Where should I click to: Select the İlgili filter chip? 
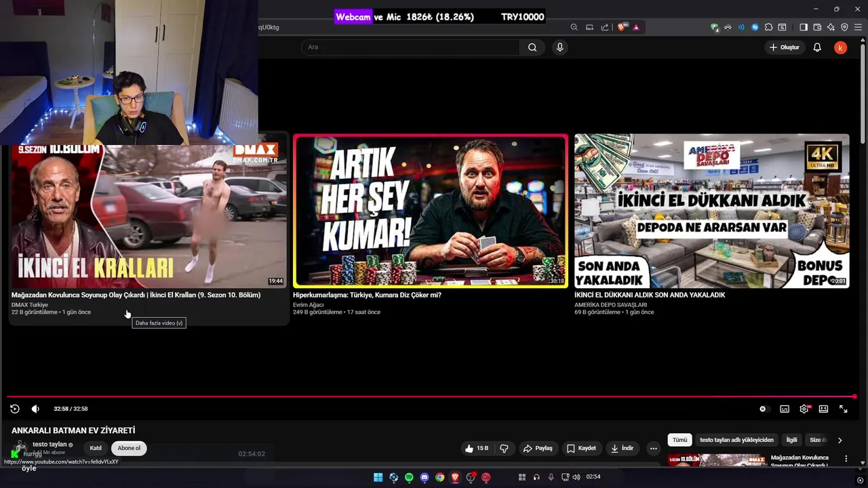click(791, 440)
